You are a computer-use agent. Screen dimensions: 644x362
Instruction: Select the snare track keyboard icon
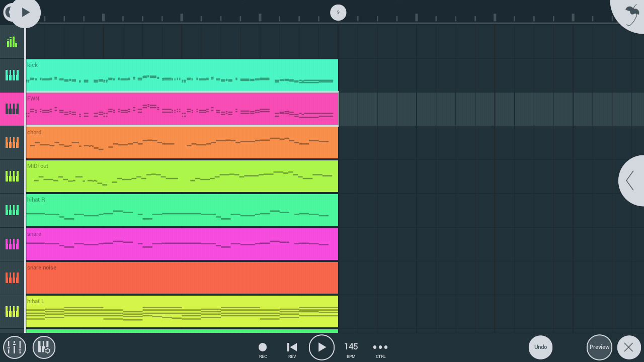point(12,244)
